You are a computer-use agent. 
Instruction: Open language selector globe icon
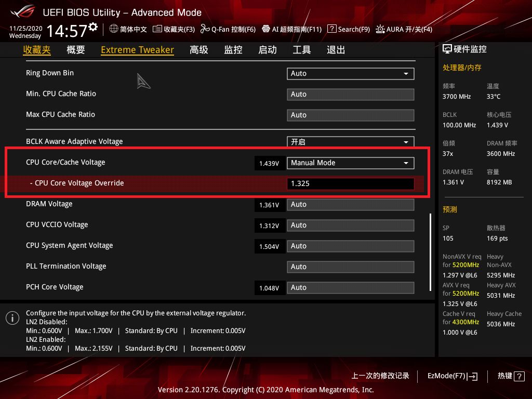114,29
